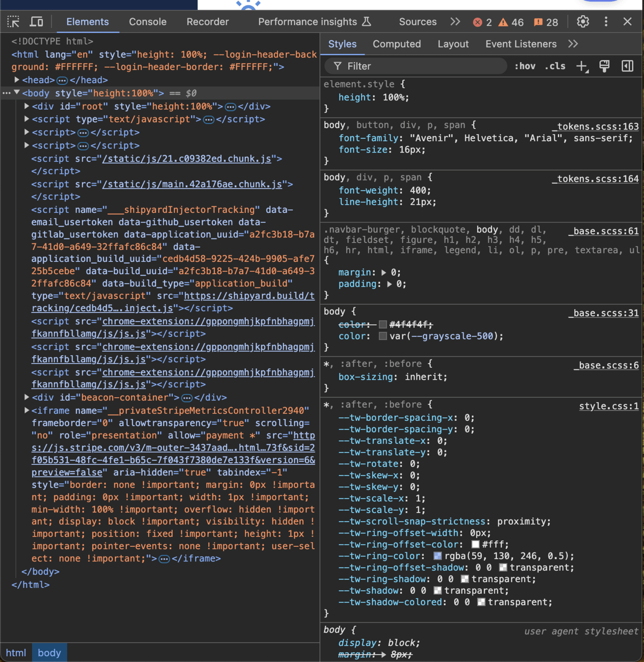
Task: Click the var(--grayscale-500) color swatch
Action: (x=383, y=336)
